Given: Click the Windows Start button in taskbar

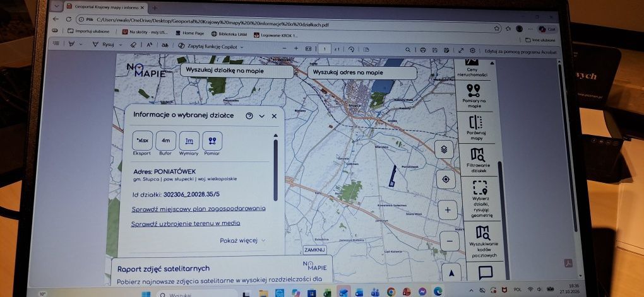Looking at the screenshot, I should [146, 294].
